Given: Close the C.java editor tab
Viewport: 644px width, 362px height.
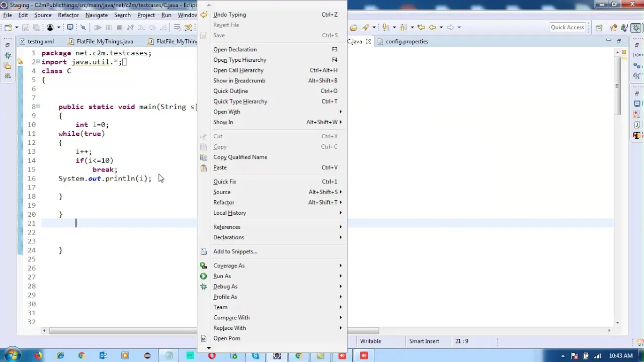Looking at the screenshot, I should point(368,42).
